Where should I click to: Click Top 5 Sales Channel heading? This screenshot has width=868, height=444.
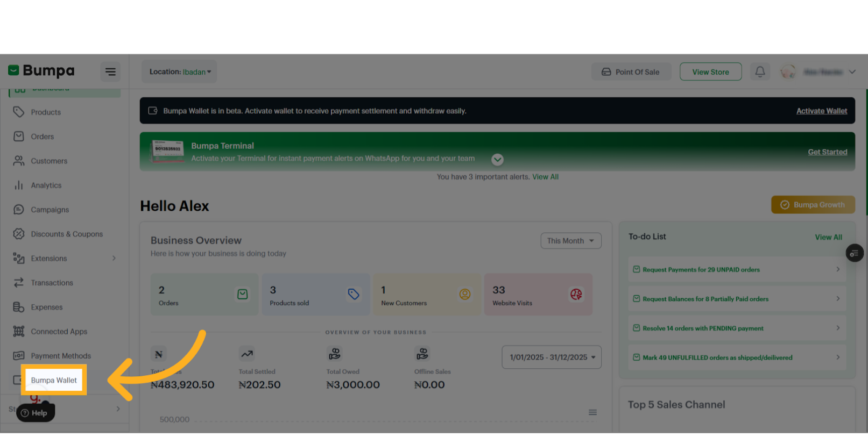[676, 405]
